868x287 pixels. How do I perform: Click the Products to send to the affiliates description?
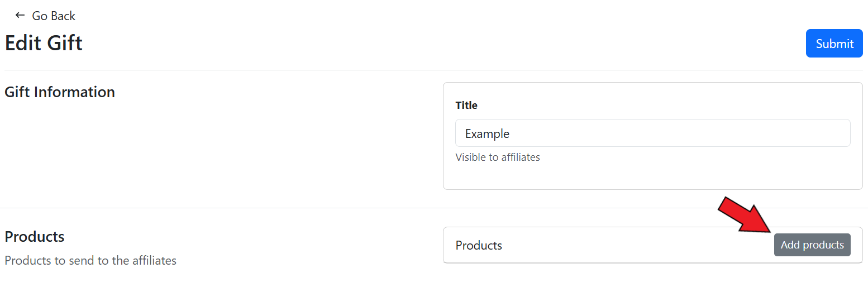pyautogui.click(x=90, y=260)
